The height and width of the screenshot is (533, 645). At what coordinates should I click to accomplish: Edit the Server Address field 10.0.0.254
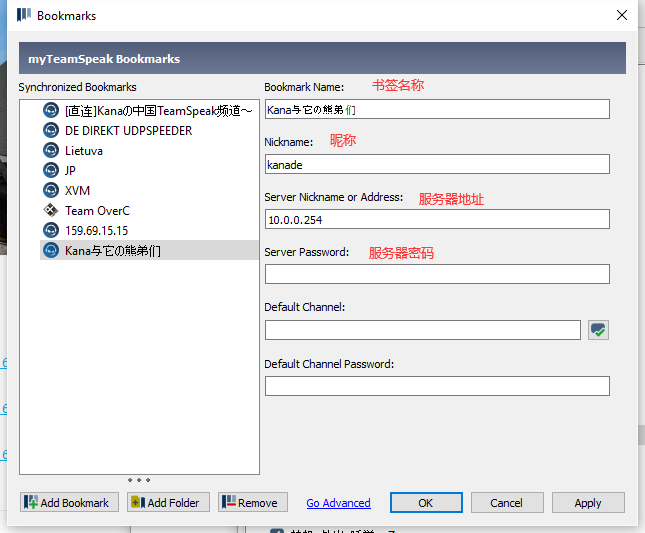(x=437, y=219)
